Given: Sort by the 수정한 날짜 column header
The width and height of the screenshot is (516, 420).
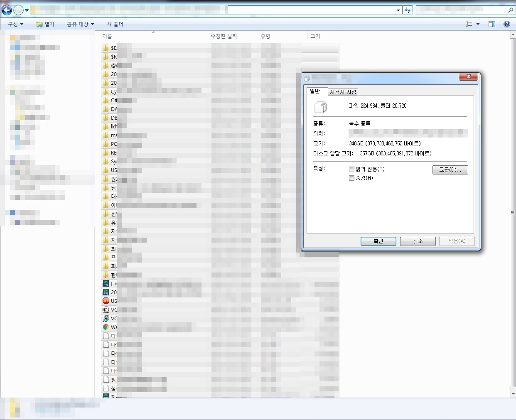Looking at the screenshot, I should tap(233, 36).
